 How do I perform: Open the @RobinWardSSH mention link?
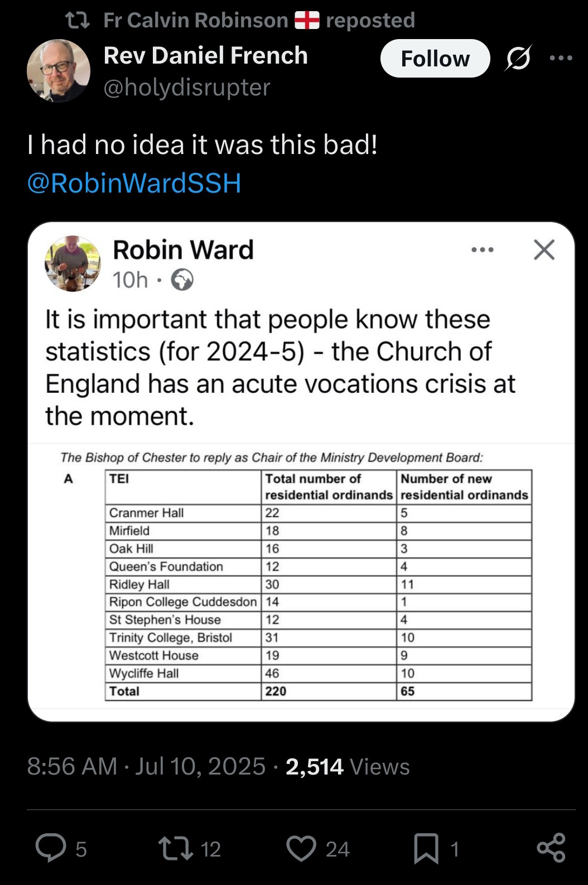(x=134, y=183)
